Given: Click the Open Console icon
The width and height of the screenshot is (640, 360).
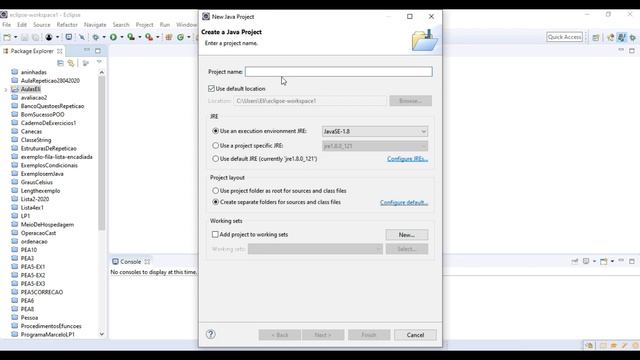Looking at the screenshot, I should (604, 261).
